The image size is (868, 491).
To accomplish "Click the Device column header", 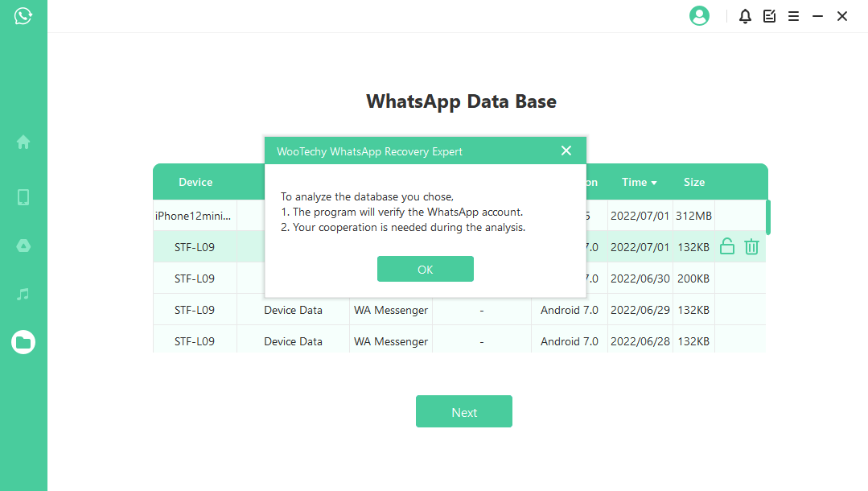I will 195,183.
